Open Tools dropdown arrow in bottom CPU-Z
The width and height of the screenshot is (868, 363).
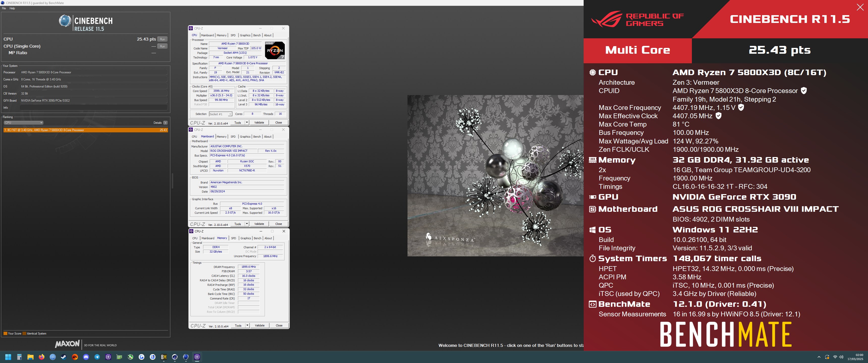[247, 326]
